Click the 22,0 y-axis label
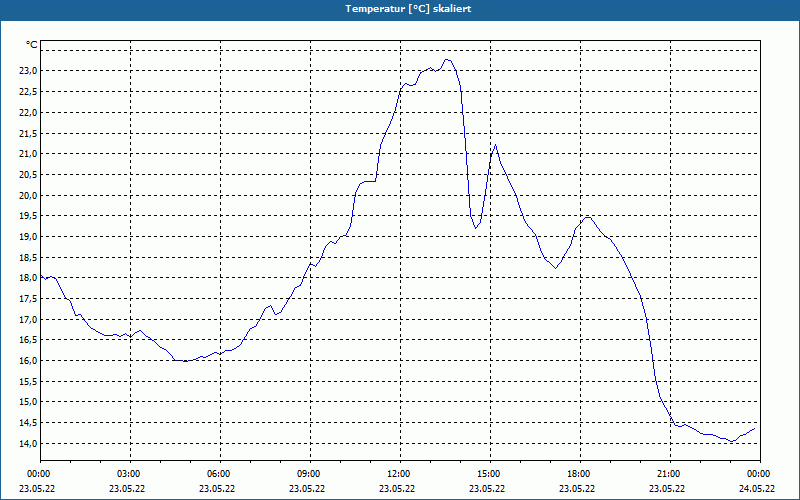The image size is (800, 500). 28,113
